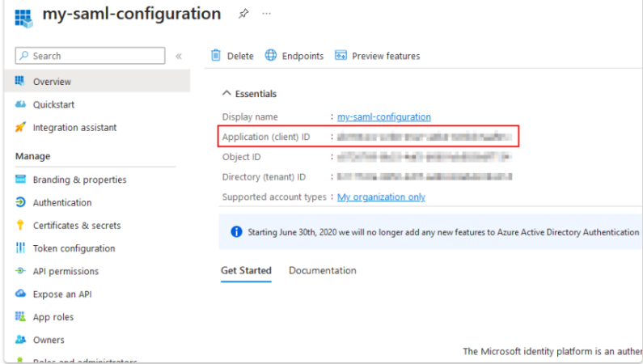Select Owners in sidebar

(x=49, y=341)
